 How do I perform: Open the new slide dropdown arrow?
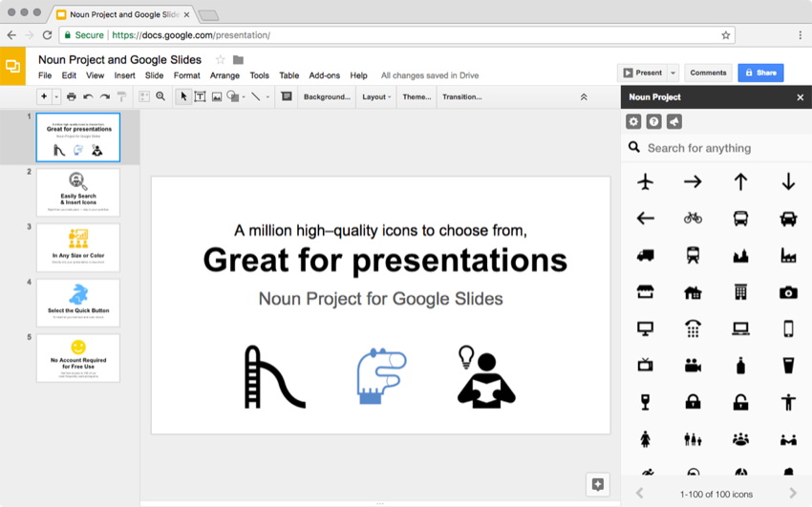point(56,96)
